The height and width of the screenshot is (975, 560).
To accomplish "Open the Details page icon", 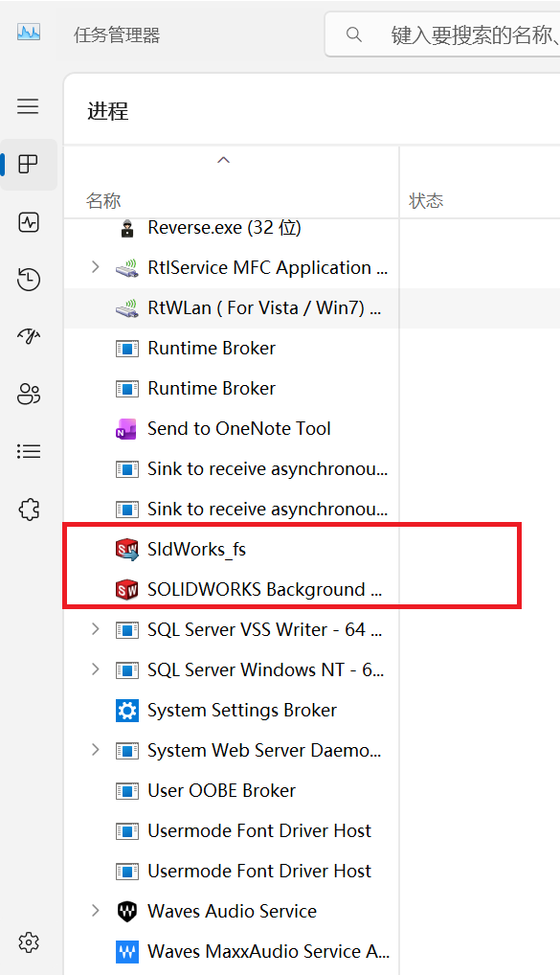I will point(29,451).
